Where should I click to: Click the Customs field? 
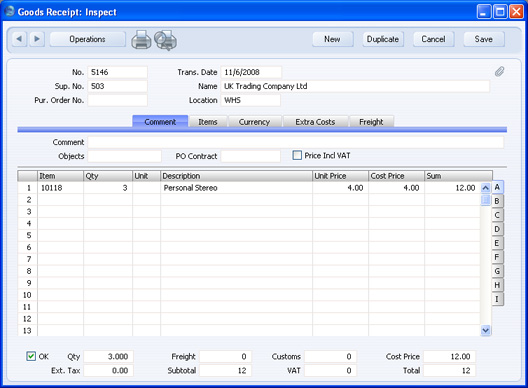pyautogui.click(x=330, y=356)
